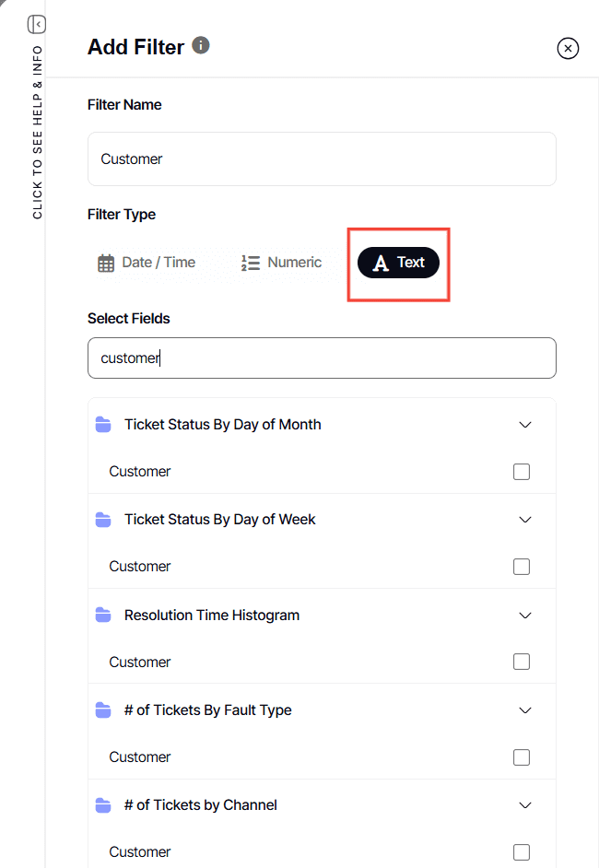
Task: Collapse the Ticket Status By Day of Week section
Action: (x=524, y=520)
